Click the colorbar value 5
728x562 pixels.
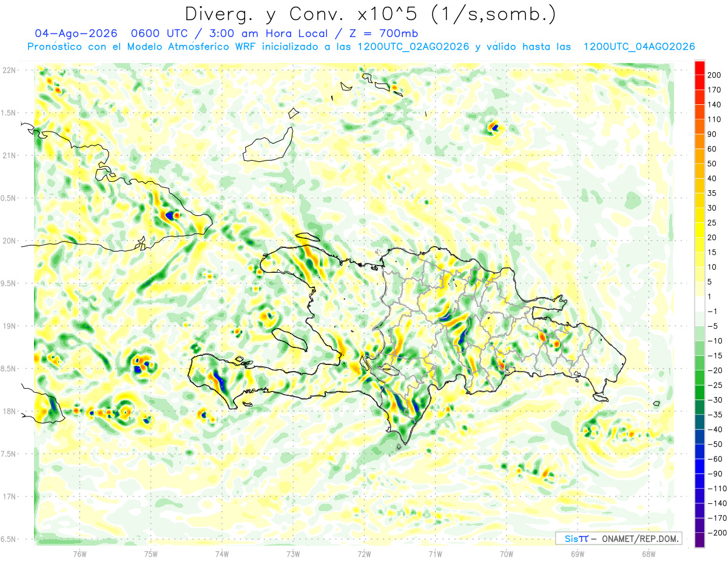point(710,282)
